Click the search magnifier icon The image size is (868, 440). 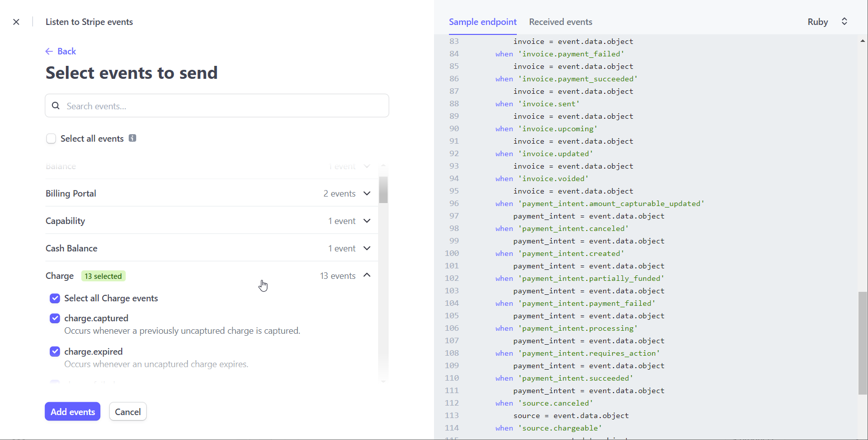click(56, 106)
